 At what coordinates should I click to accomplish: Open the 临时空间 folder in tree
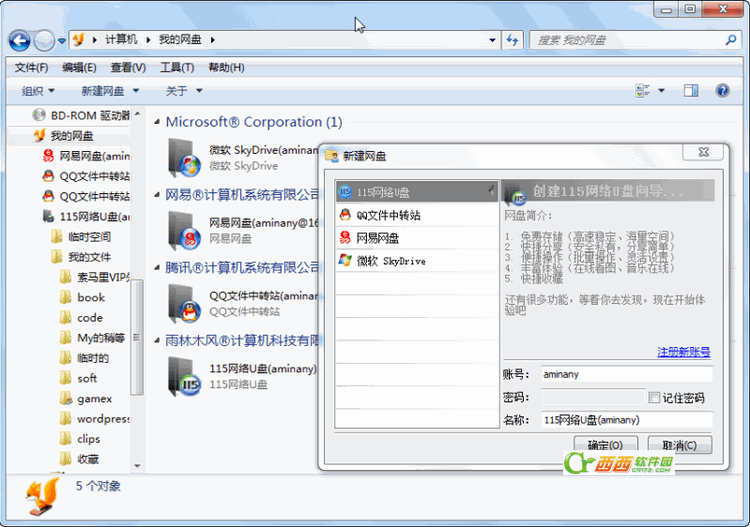81,237
